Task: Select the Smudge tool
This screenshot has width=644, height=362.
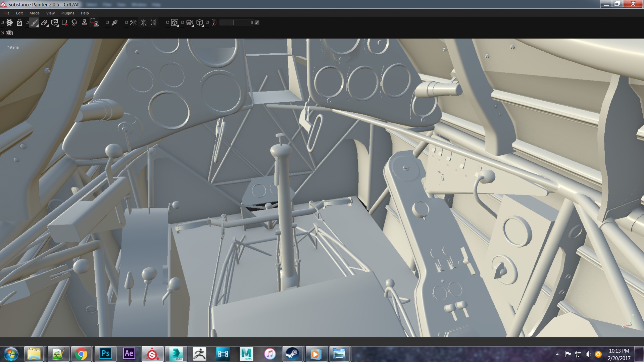Action: coord(74,22)
